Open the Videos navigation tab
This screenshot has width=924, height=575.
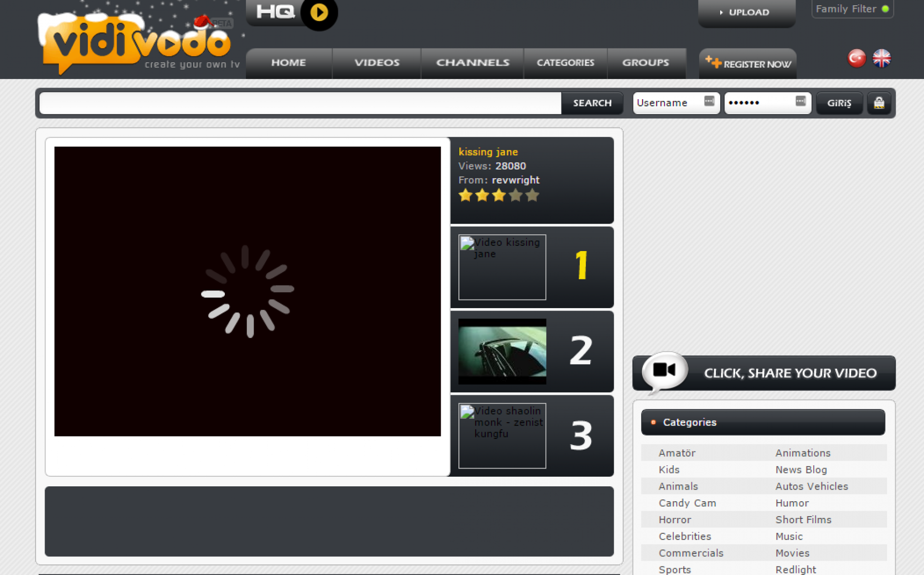click(376, 63)
